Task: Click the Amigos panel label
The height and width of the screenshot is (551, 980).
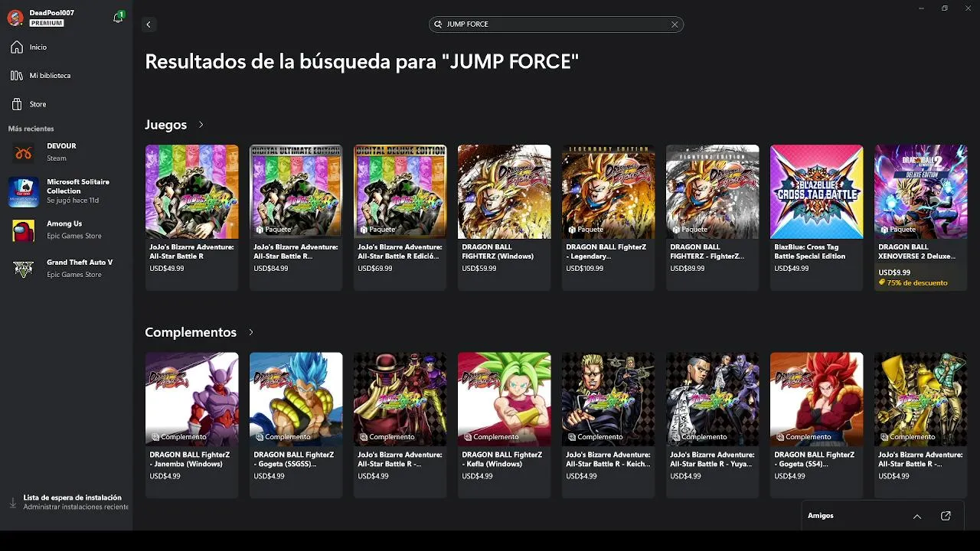Action: click(x=820, y=516)
